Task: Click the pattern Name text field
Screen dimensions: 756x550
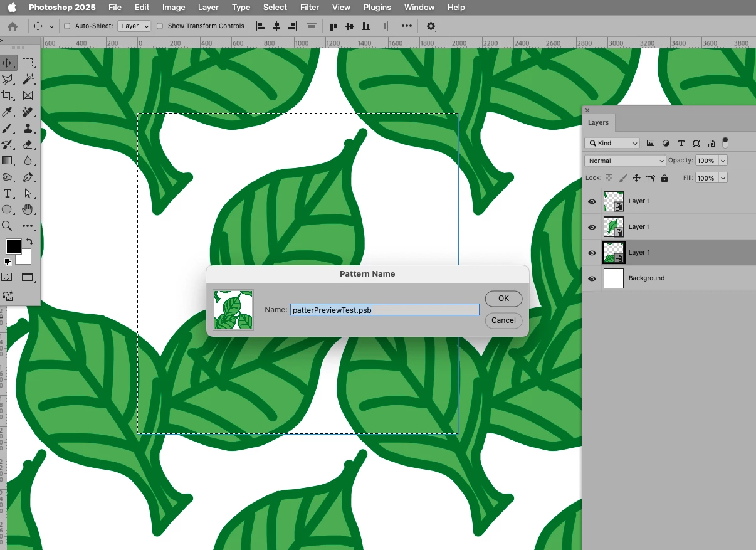Action: 384,310
